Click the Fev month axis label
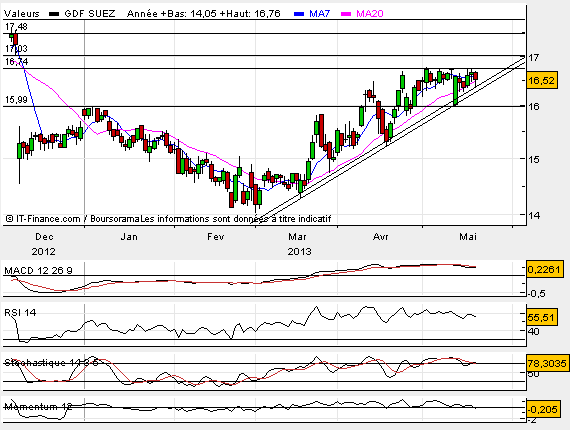Viewport: 570px width, 430px height. click(216, 237)
